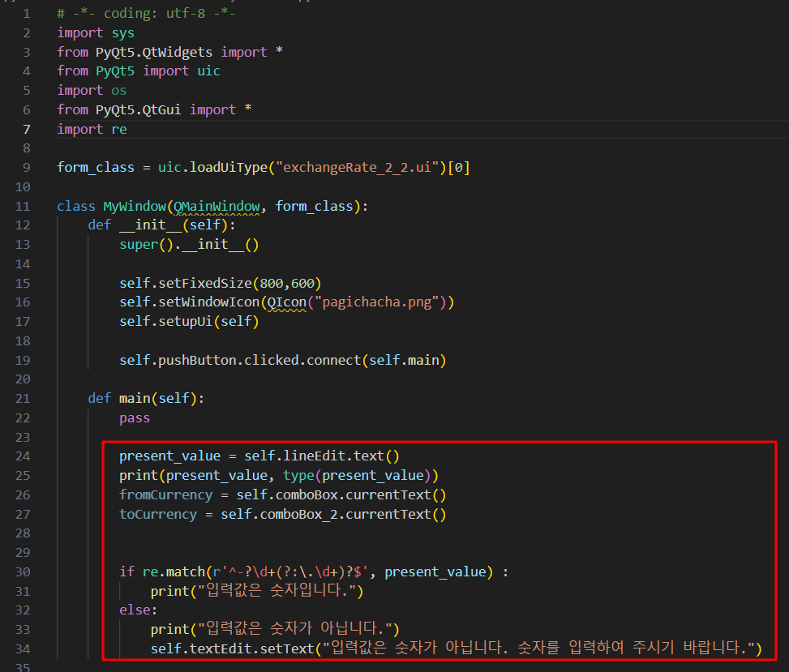This screenshot has height=672, width=789.
Task: Click line number 30 in the gutter
Action: tap(23, 572)
